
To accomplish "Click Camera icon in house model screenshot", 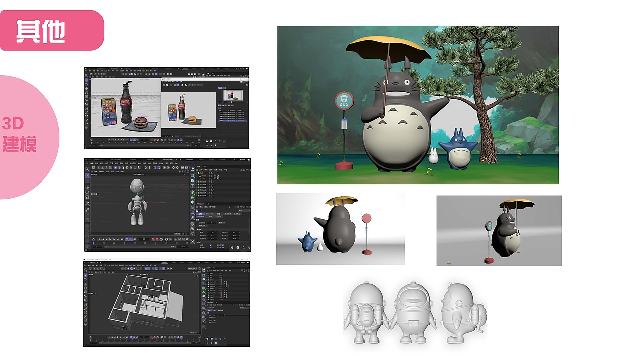I will 204,317.
